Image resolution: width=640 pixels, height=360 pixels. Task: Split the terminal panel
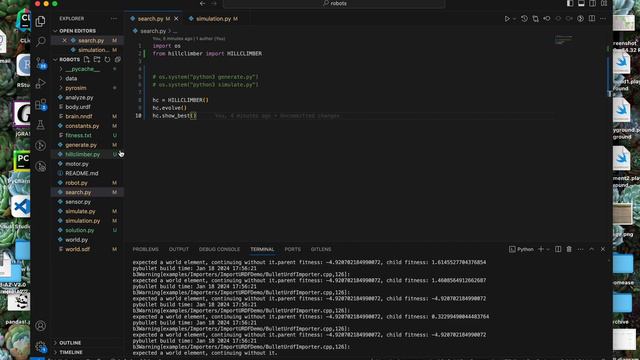click(x=558, y=249)
